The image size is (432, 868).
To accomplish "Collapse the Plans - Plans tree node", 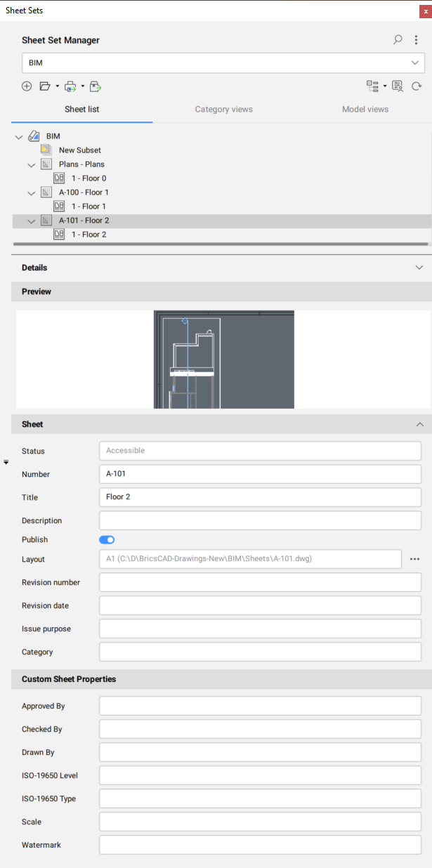I will coord(31,164).
